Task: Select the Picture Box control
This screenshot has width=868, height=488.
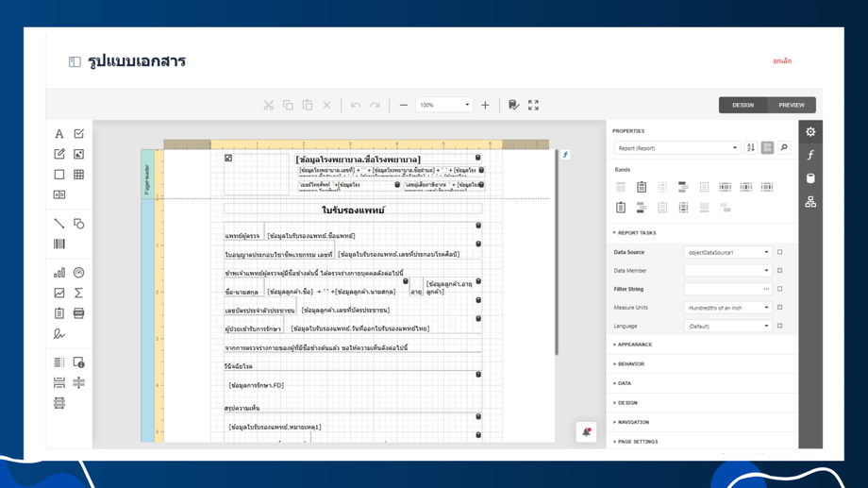Action: pos(78,154)
